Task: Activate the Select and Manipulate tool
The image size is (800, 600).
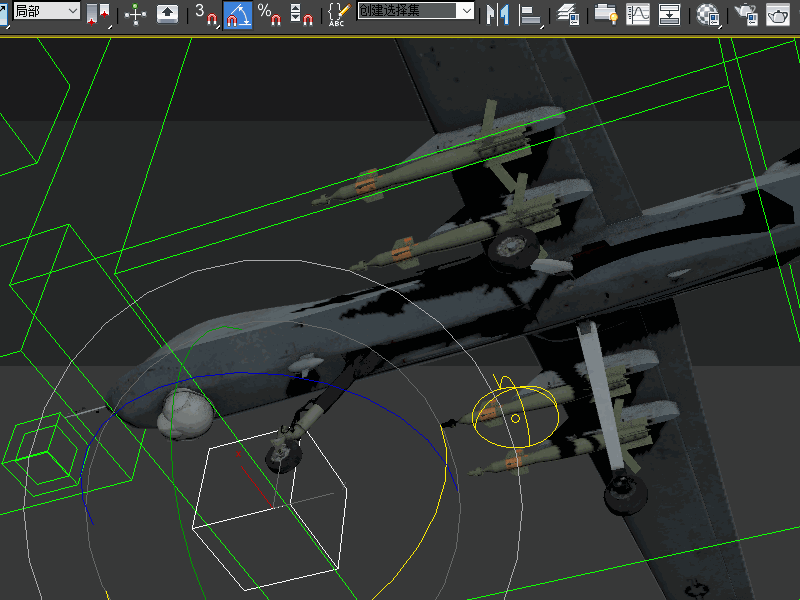Action: 135,13
